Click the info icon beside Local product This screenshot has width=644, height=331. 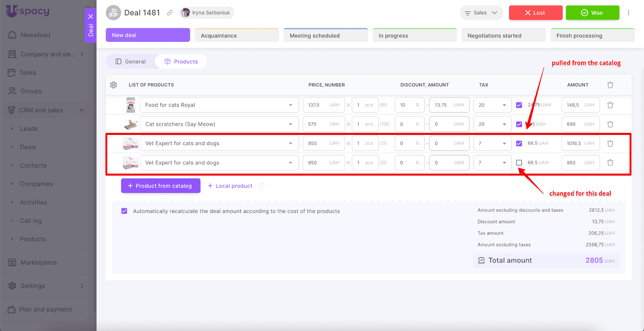[262, 186]
